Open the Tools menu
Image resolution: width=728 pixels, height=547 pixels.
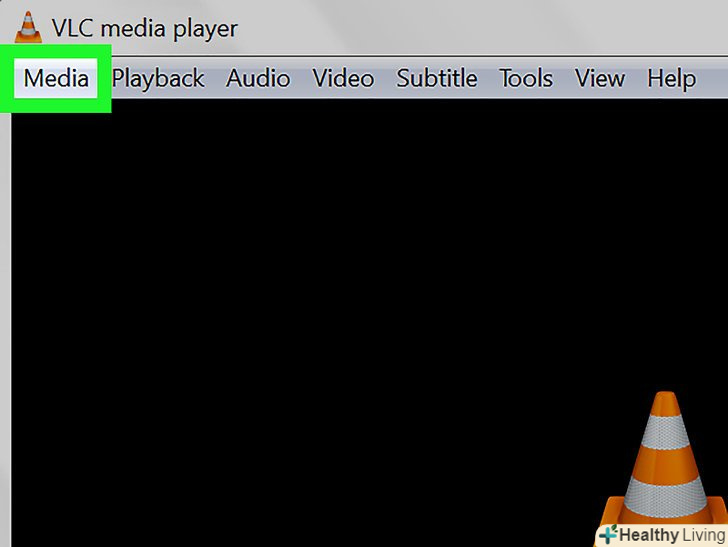[x=526, y=78]
